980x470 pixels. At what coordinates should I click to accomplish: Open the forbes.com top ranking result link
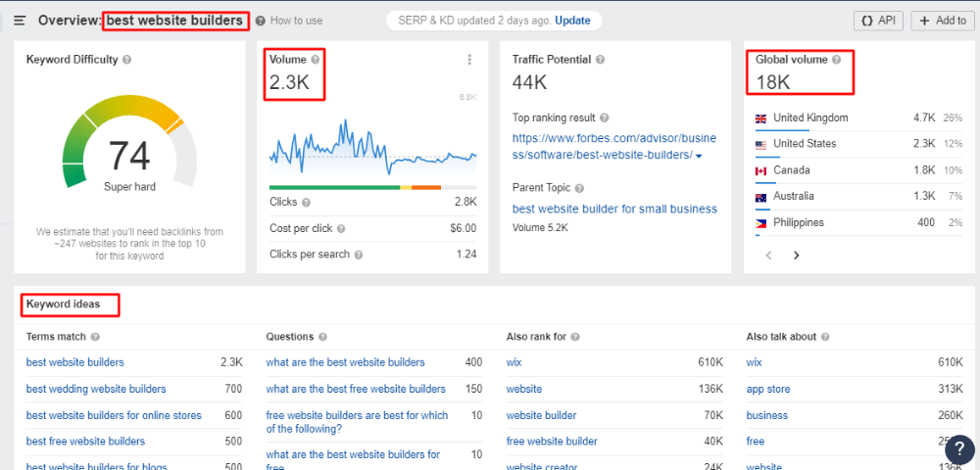614,146
